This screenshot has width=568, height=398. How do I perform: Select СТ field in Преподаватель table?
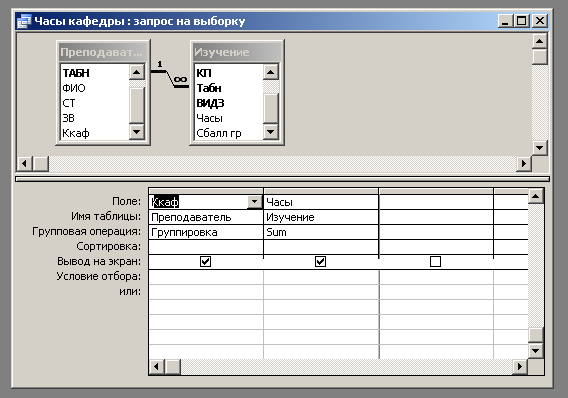click(x=69, y=103)
